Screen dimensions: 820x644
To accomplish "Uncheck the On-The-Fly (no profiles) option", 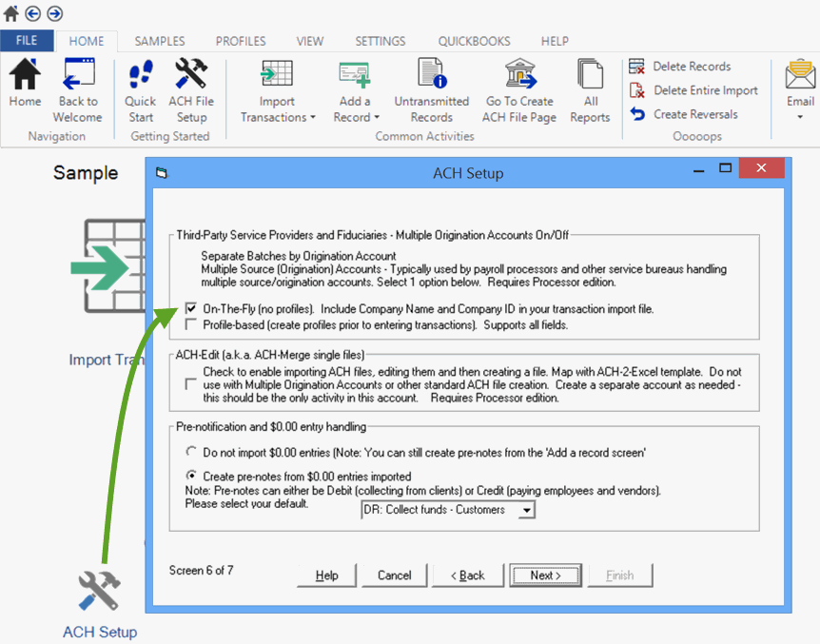I will point(192,309).
